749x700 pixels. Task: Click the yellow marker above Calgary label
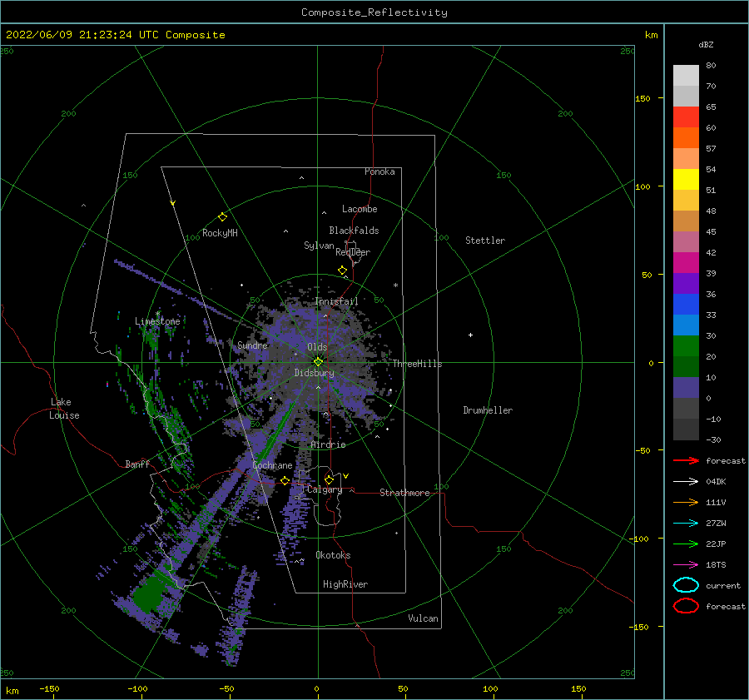pos(329,479)
